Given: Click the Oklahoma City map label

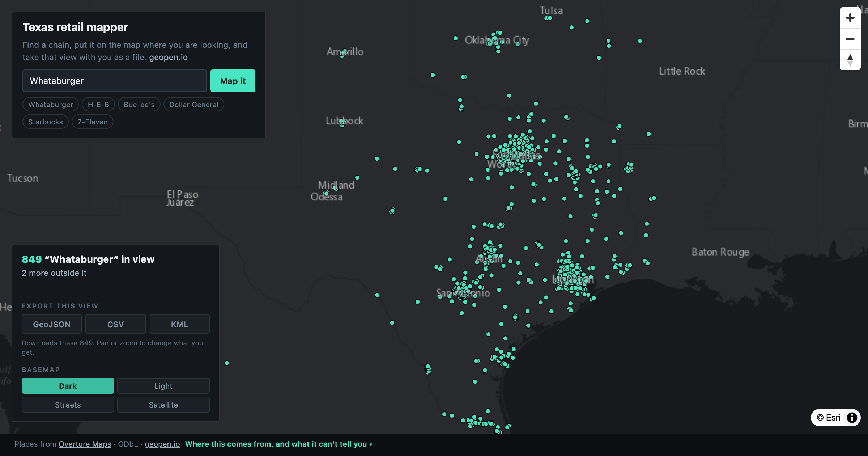Looking at the screenshot, I should point(497,40).
